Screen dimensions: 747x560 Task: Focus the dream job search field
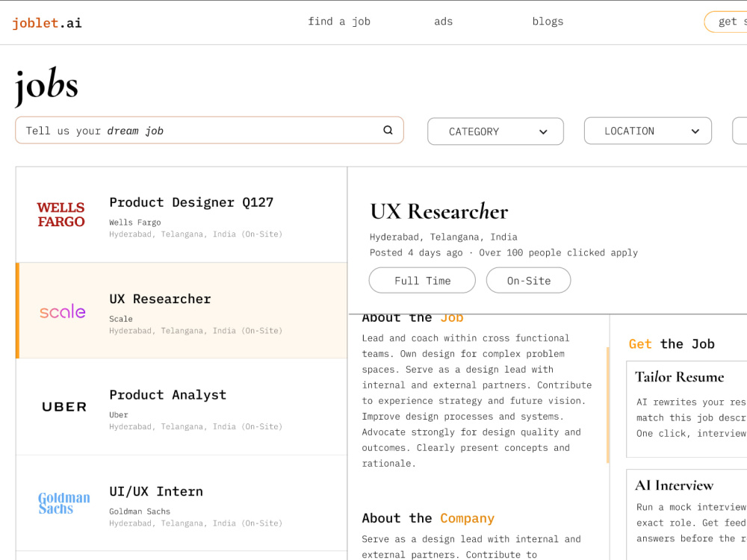coord(209,130)
